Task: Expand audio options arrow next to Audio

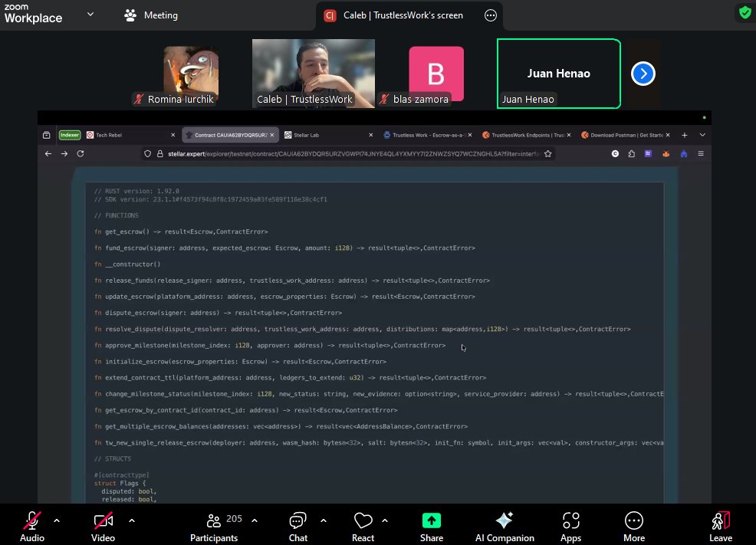Action: click(x=57, y=520)
